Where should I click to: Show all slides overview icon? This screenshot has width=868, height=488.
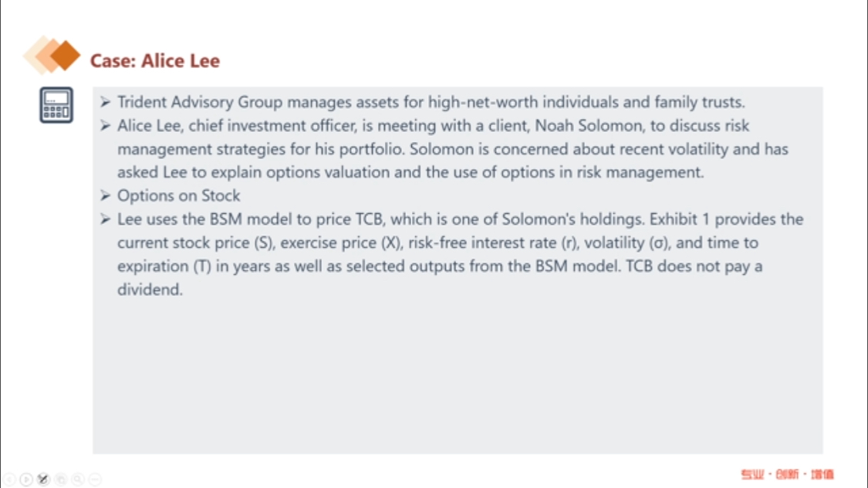(61, 480)
